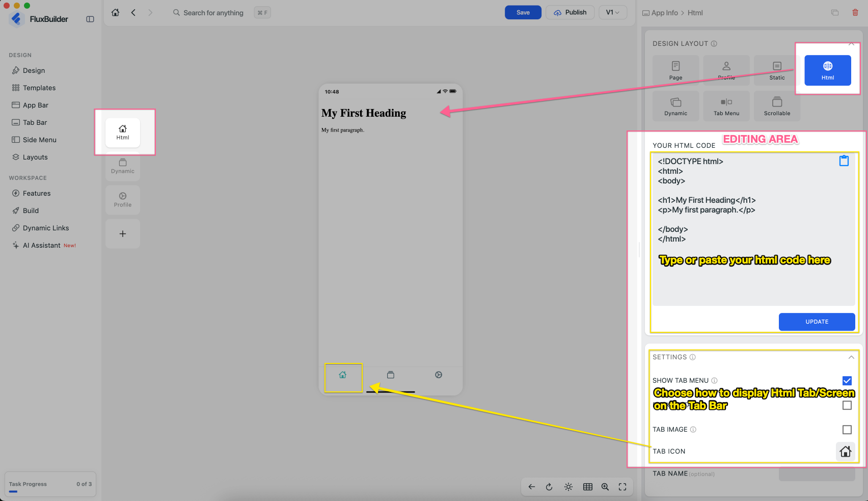Image resolution: width=868 pixels, height=501 pixels.
Task: Choose Static design layout
Action: click(777, 70)
